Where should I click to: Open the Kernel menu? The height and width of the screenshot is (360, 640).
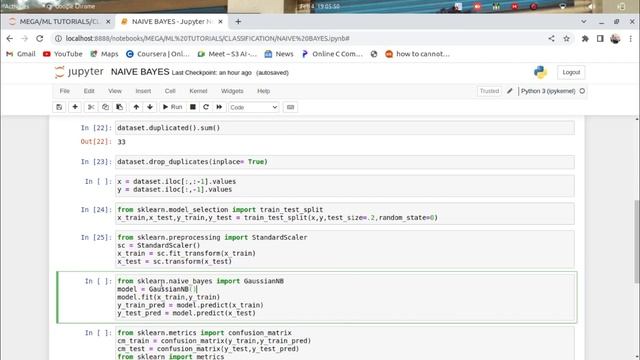click(x=198, y=91)
